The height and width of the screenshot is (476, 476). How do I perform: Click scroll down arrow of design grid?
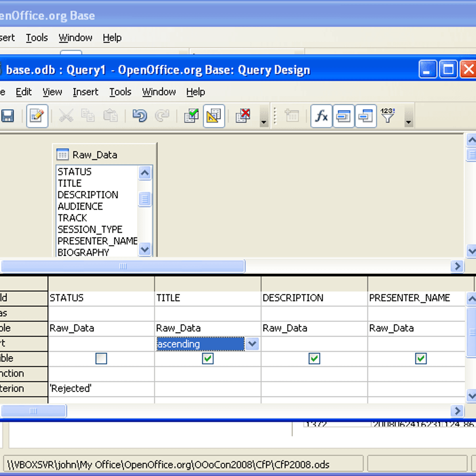tap(471, 395)
